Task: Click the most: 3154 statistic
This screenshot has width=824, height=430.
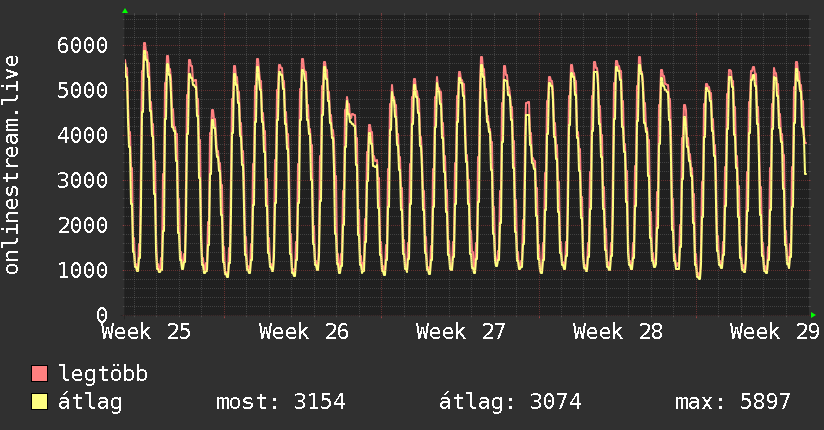Action: click(x=281, y=402)
